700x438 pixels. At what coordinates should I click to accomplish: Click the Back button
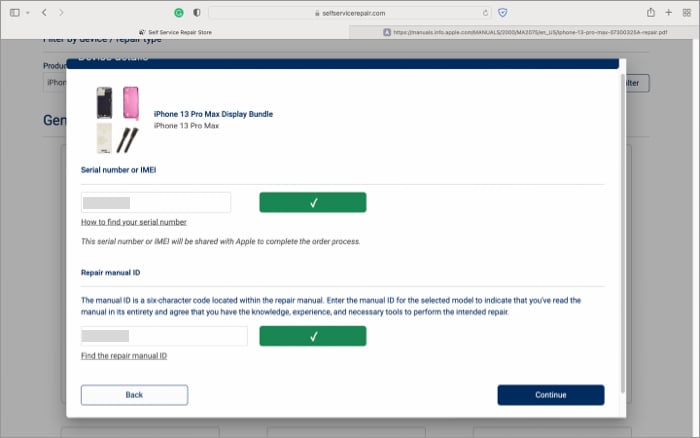[x=134, y=395]
